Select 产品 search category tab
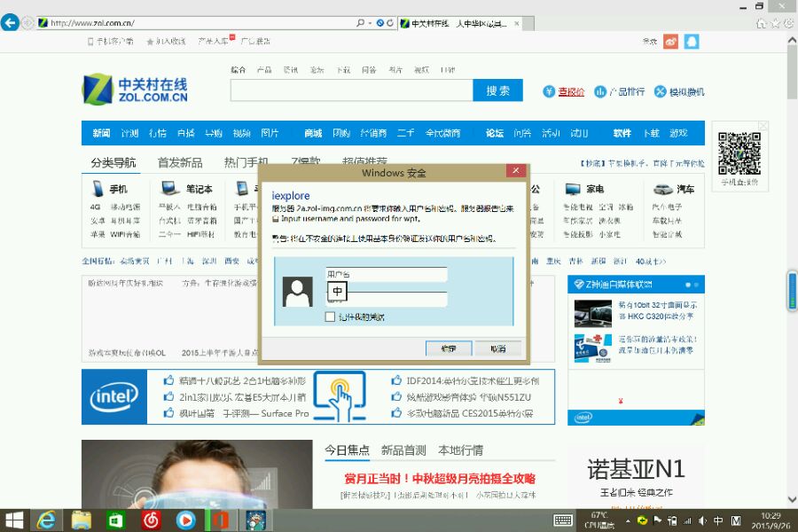Viewport: 798px width, 532px height. tap(264, 70)
